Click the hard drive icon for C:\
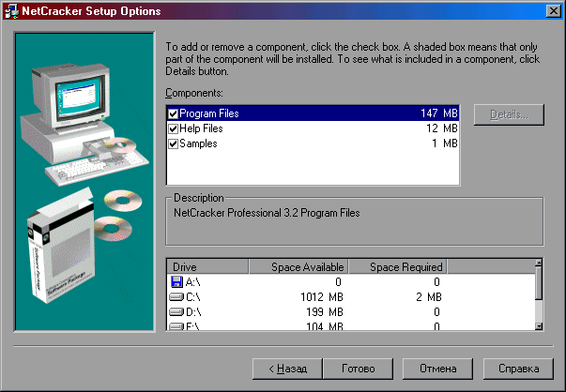Screen dimensions: 566x392 pyautogui.click(x=176, y=296)
